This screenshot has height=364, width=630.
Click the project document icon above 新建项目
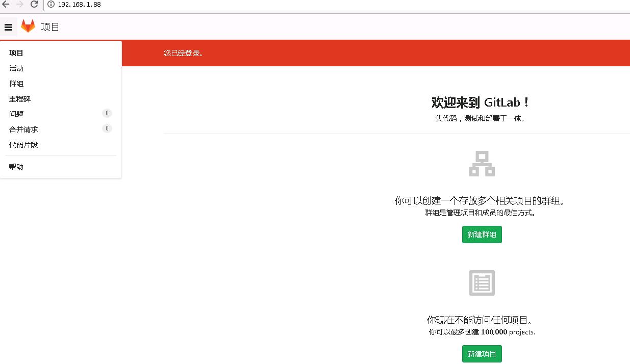pyautogui.click(x=482, y=282)
